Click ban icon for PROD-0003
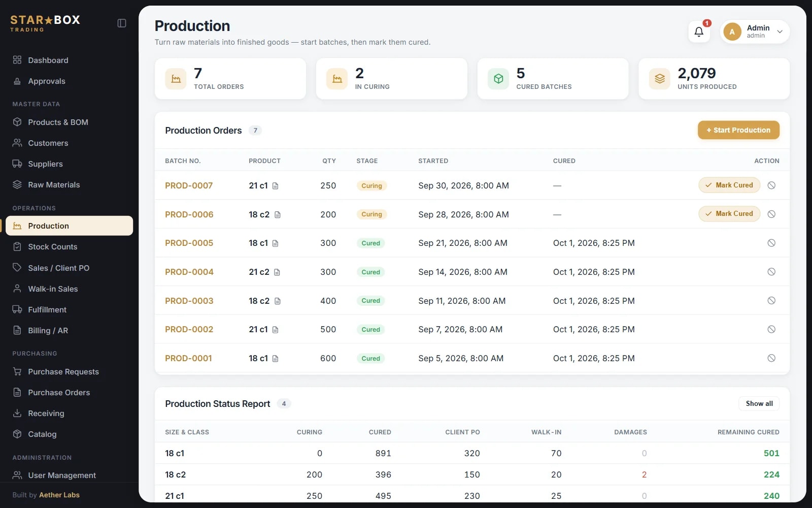This screenshot has height=508, width=812. 771,300
